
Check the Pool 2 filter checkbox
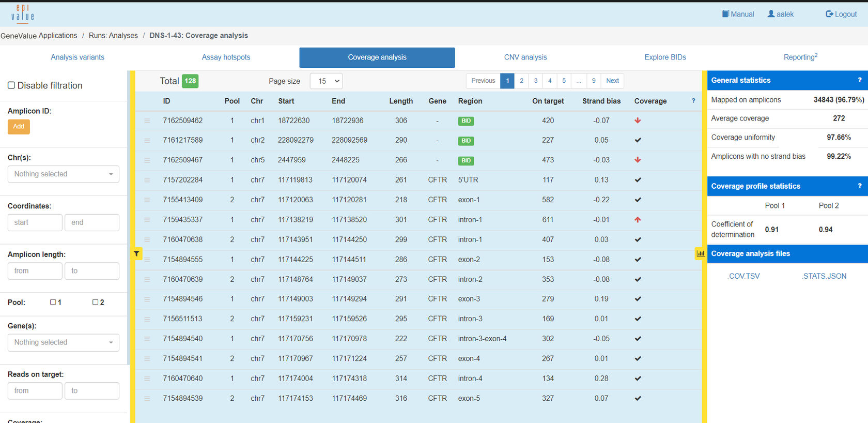(95, 302)
